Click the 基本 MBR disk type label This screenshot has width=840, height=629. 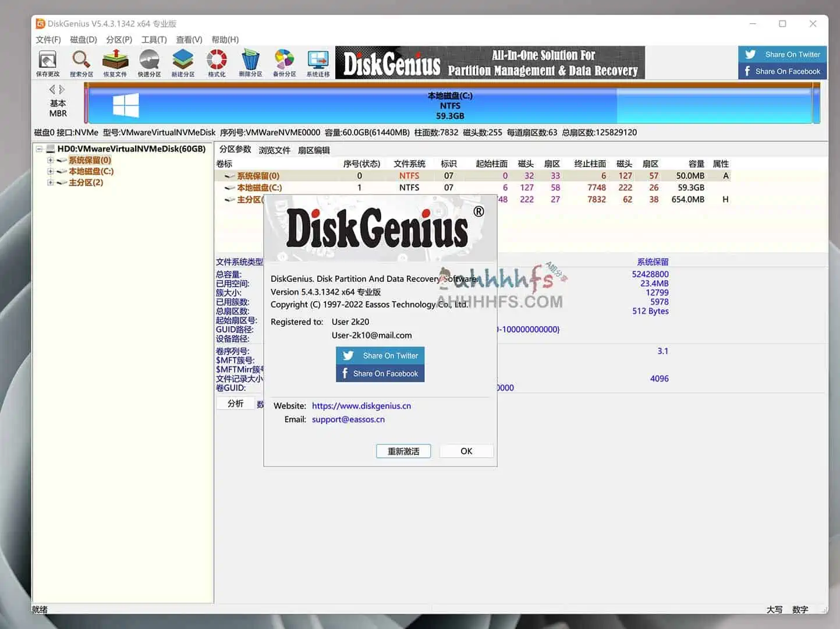coord(58,108)
